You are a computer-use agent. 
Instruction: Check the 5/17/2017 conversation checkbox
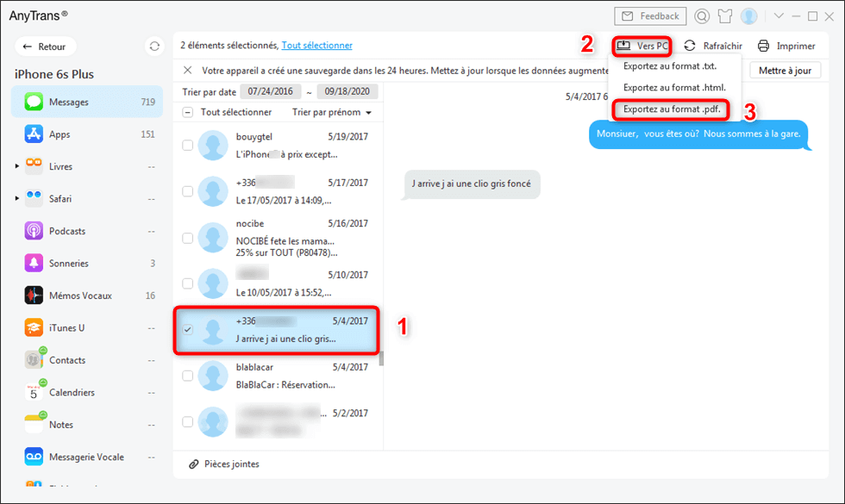188,191
